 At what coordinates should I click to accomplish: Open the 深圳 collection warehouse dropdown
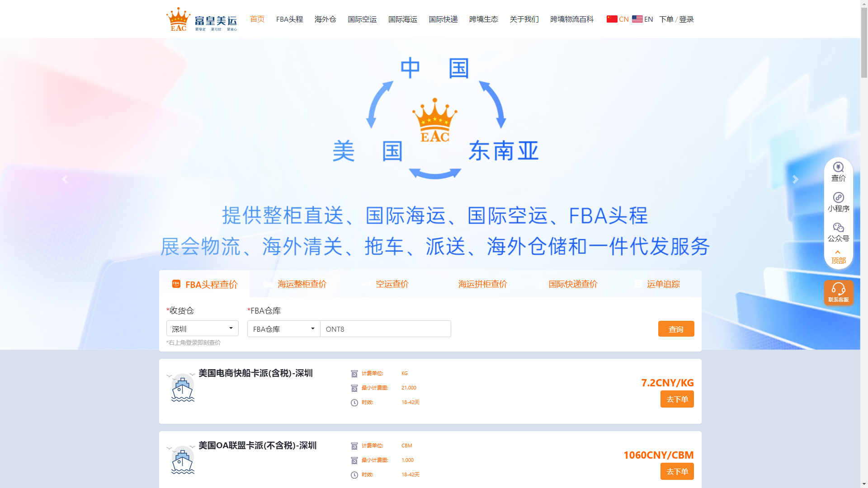point(202,328)
